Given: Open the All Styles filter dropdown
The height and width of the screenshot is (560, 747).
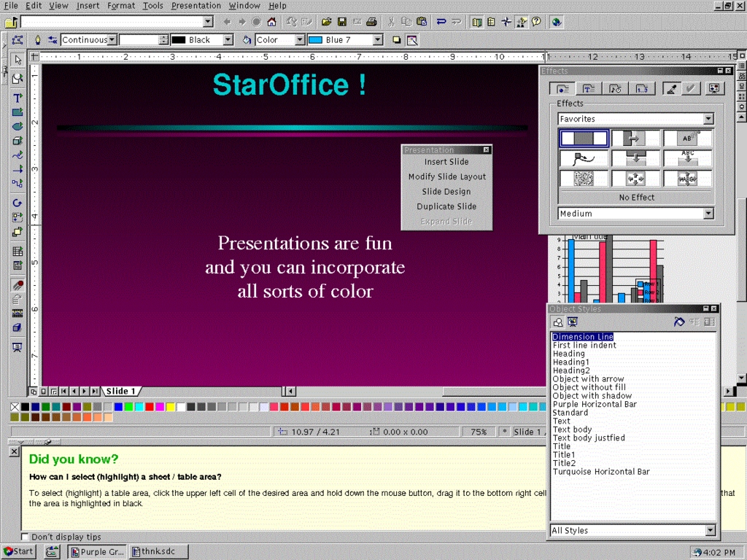Looking at the screenshot, I should [x=710, y=530].
